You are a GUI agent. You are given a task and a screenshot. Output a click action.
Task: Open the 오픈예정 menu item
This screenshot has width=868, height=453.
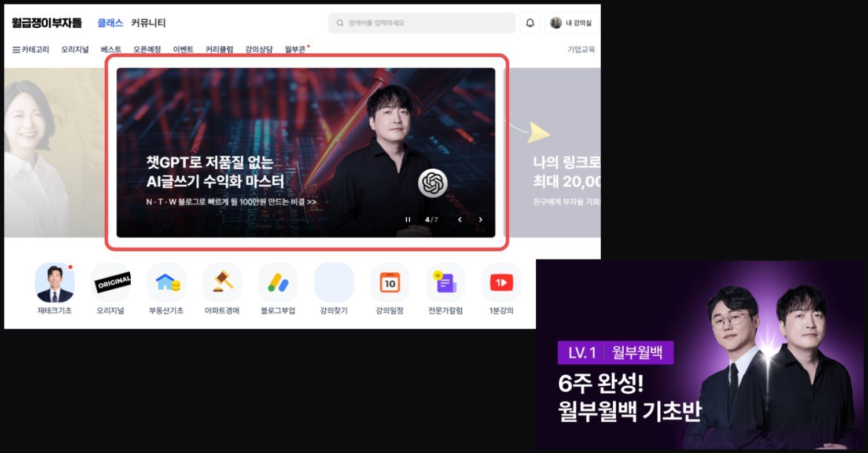pos(147,50)
